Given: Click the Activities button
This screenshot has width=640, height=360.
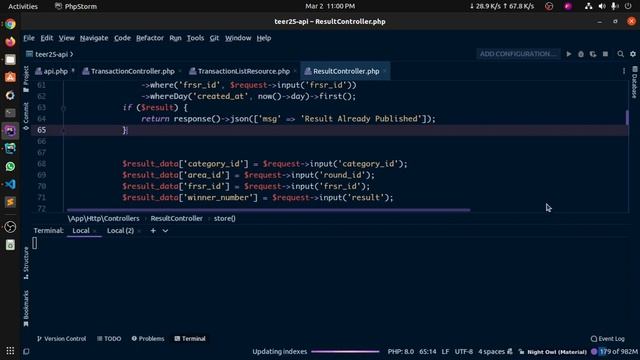Looking at the screenshot, I should click(23, 6).
